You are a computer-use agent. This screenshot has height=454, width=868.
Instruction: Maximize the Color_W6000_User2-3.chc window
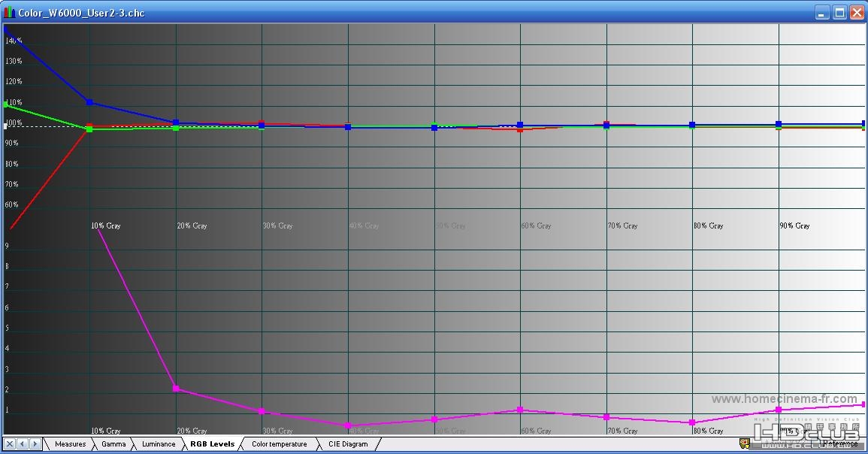839,12
